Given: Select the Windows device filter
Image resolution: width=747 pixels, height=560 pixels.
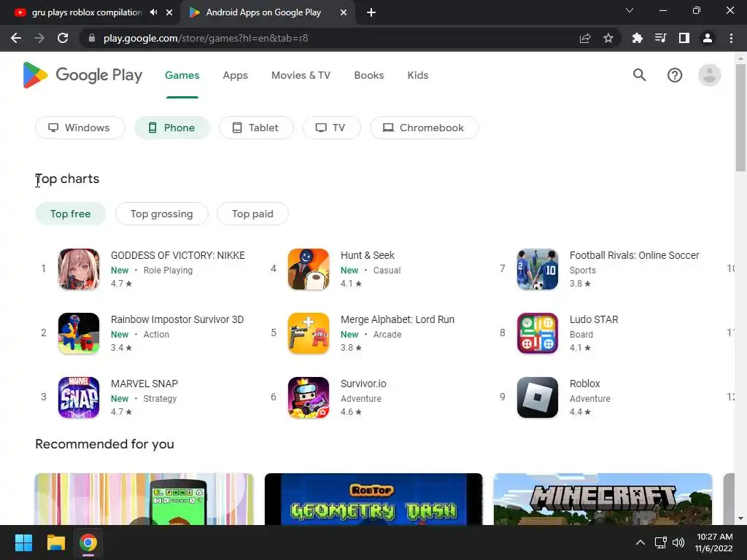Looking at the screenshot, I should (80, 128).
